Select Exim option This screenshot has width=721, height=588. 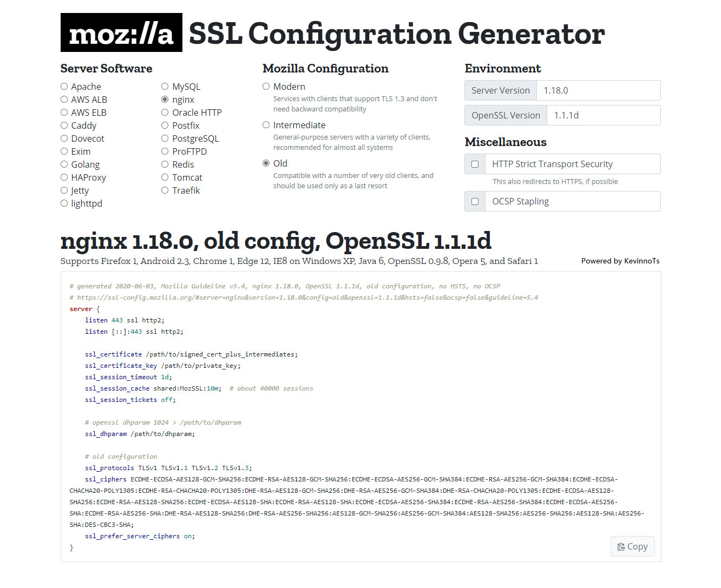point(64,151)
